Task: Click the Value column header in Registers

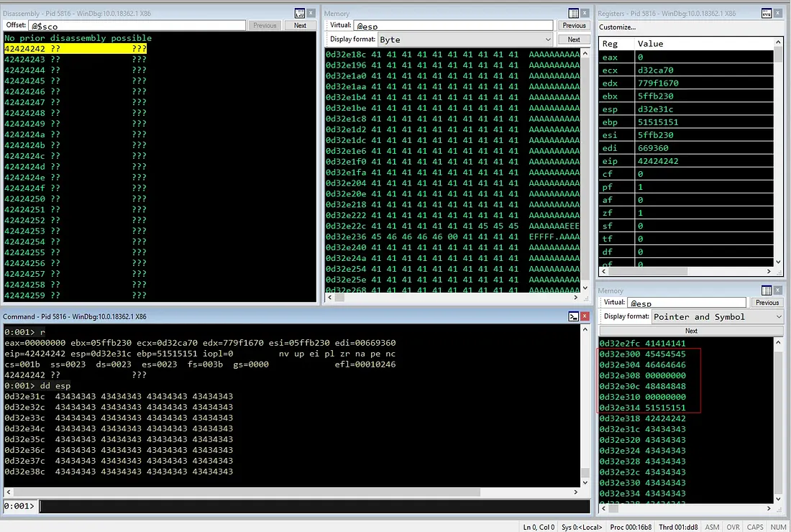Action: tap(703, 44)
